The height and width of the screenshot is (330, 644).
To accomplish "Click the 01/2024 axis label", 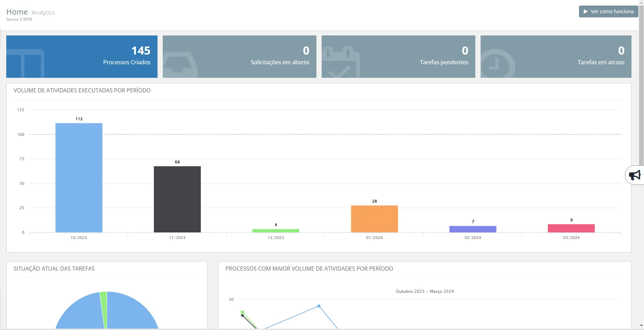I will [375, 238].
